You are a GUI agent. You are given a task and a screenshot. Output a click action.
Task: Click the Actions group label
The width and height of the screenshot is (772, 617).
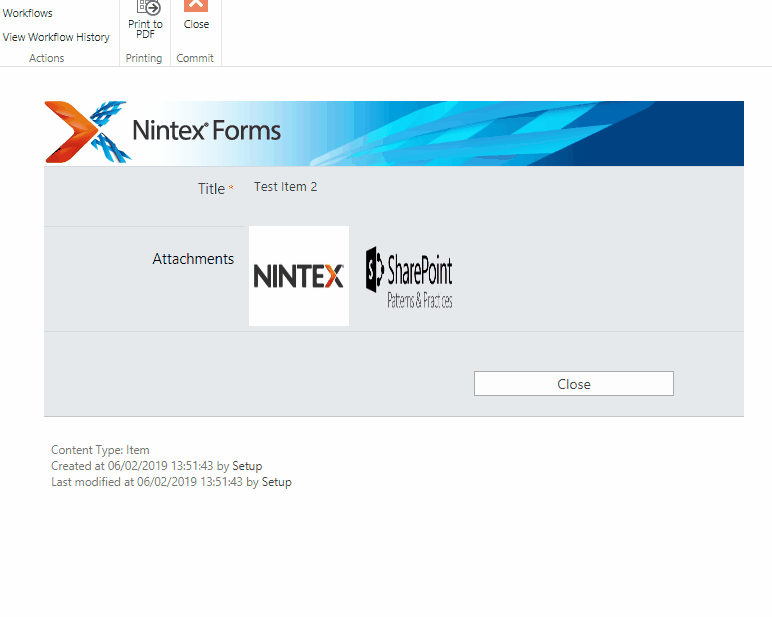47,58
